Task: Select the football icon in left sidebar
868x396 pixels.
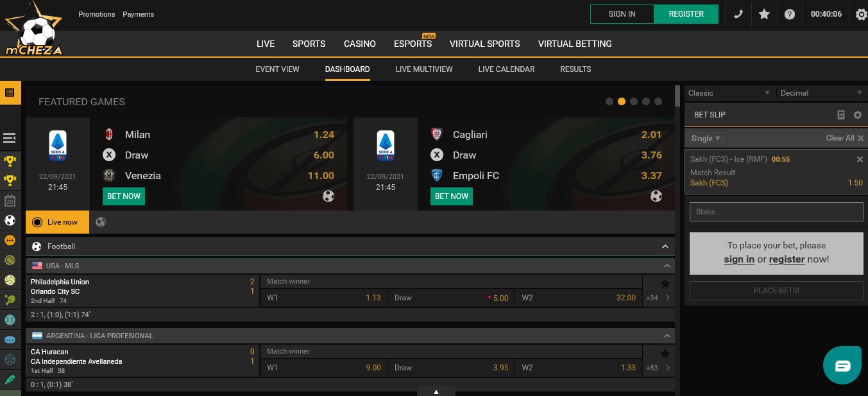Action: pos(10,221)
